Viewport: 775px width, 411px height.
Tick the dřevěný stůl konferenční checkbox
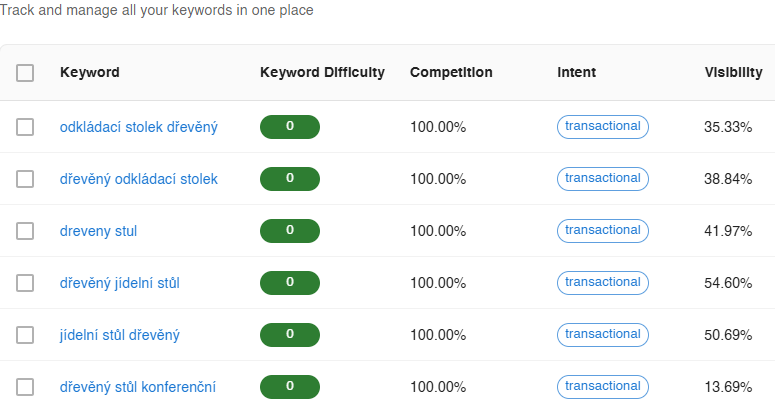coord(25,387)
